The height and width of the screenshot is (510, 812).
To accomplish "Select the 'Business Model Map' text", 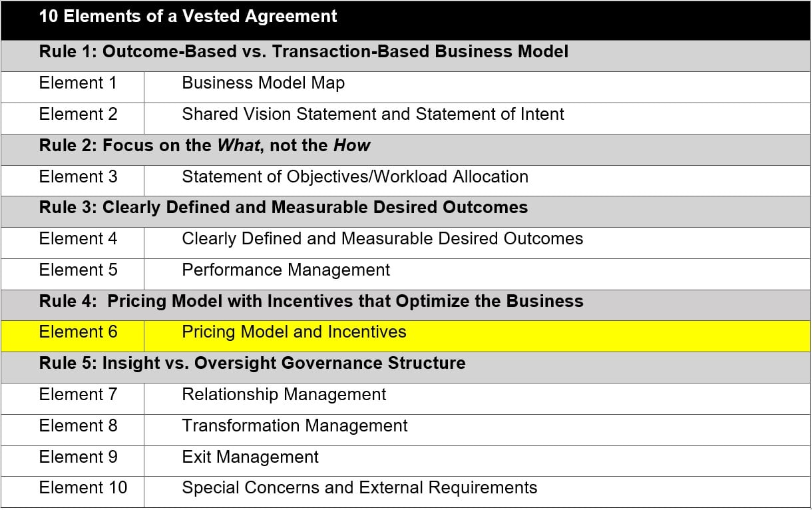I will 263,83.
